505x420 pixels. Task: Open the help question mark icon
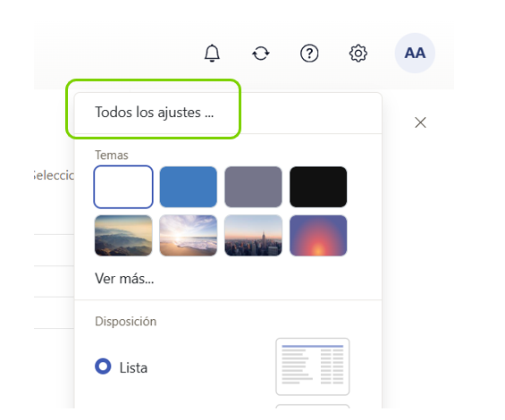(309, 54)
